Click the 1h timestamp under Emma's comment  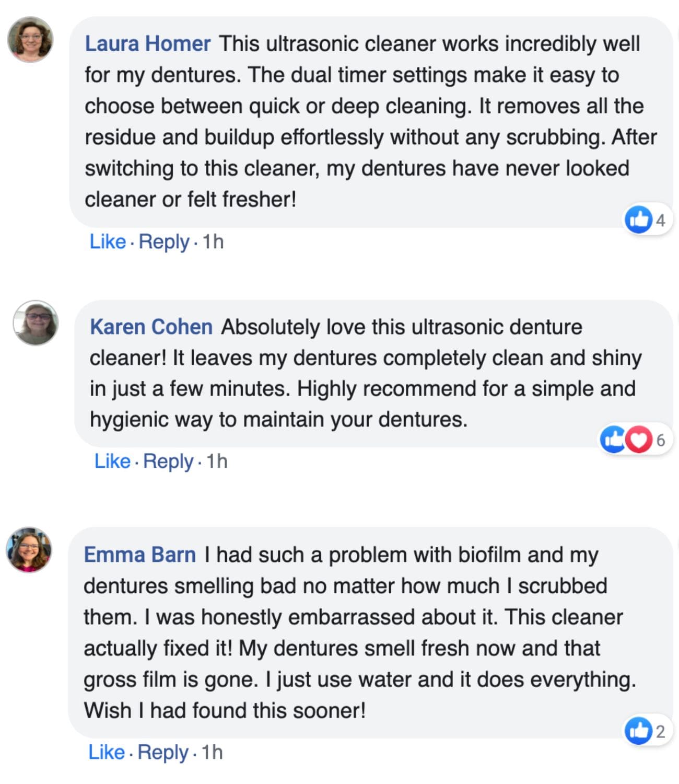click(x=212, y=753)
